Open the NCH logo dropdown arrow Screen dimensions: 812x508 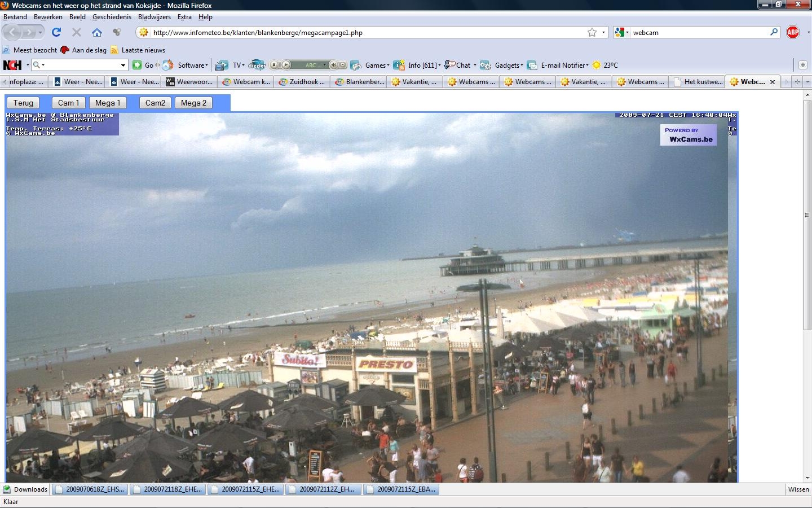[28, 65]
